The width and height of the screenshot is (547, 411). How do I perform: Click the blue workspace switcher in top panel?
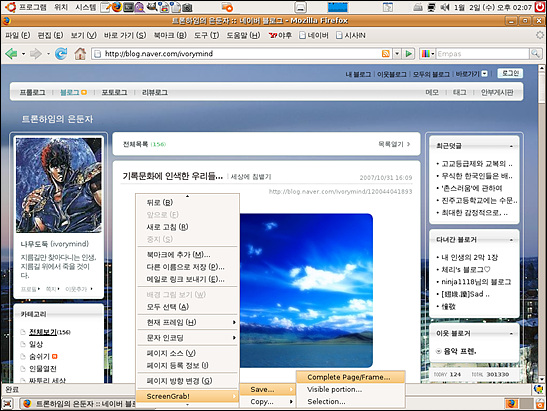click(338, 7)
